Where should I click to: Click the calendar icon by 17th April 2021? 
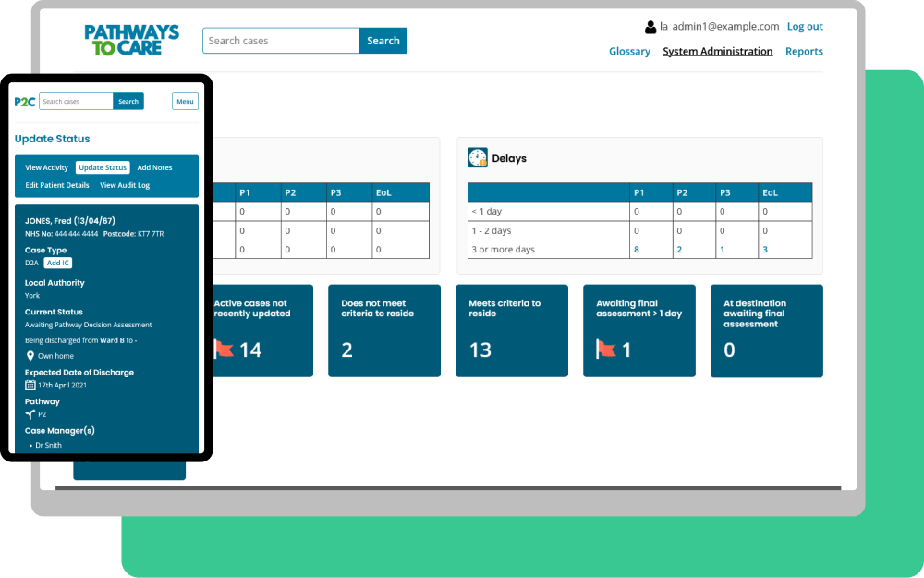coord(30,385)
